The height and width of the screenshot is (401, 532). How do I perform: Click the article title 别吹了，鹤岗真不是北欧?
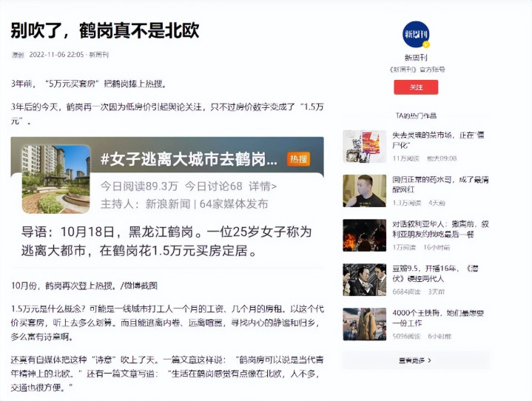[x=105, y=31]
